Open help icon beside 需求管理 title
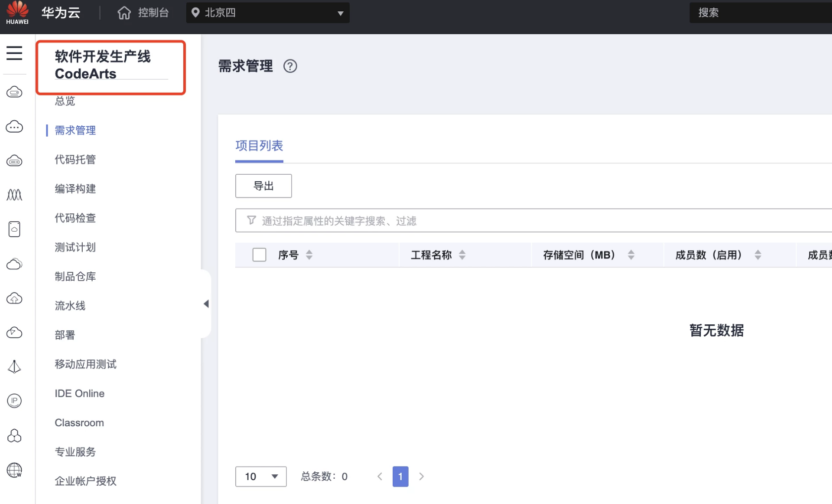The width and height of the screenshot is (832, 504). (290, 66)
